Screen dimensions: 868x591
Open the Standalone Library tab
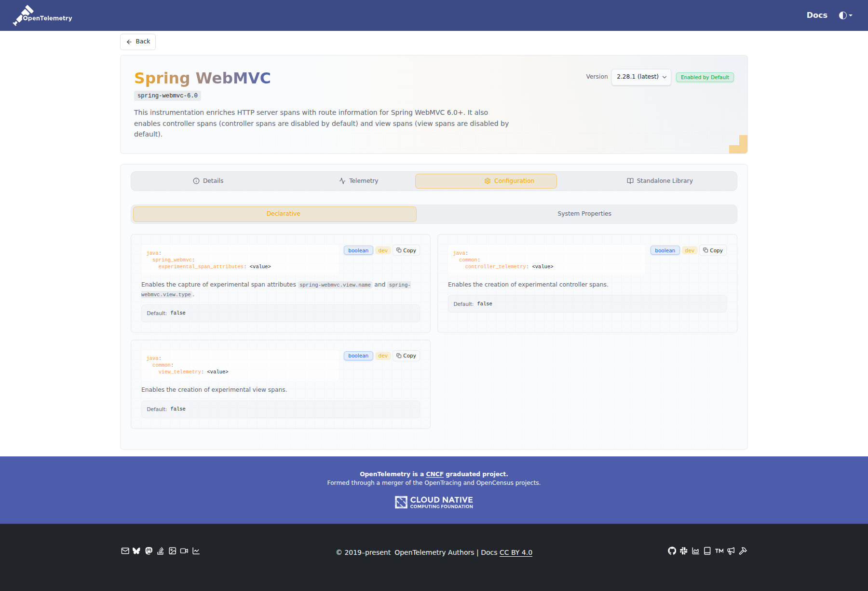pos(659,181)
